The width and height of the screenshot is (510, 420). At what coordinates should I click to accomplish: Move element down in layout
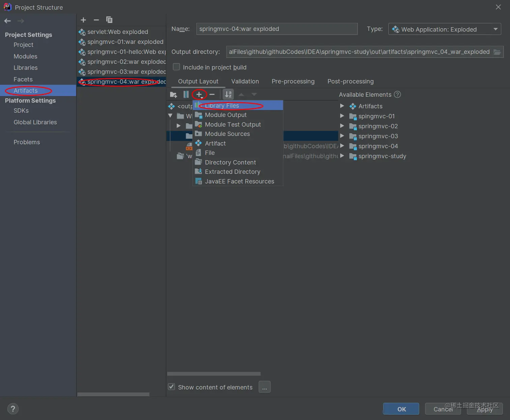coord(254,94)
